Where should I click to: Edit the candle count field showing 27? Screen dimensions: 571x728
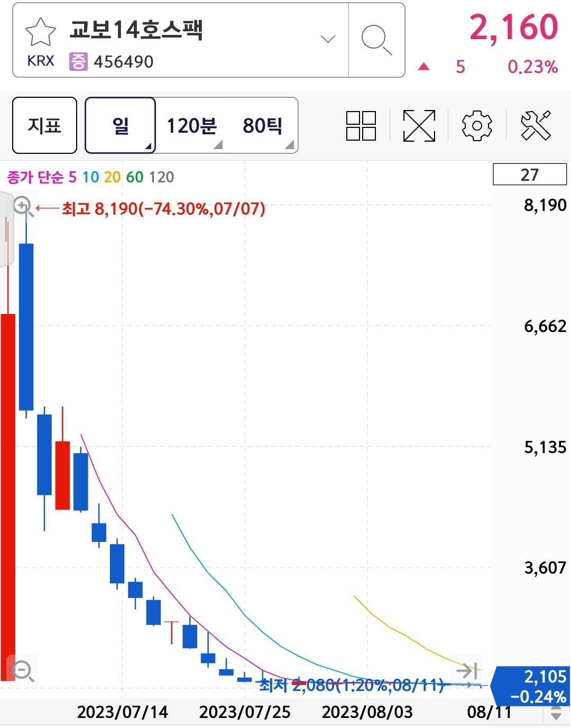click(x=530, y=174)
